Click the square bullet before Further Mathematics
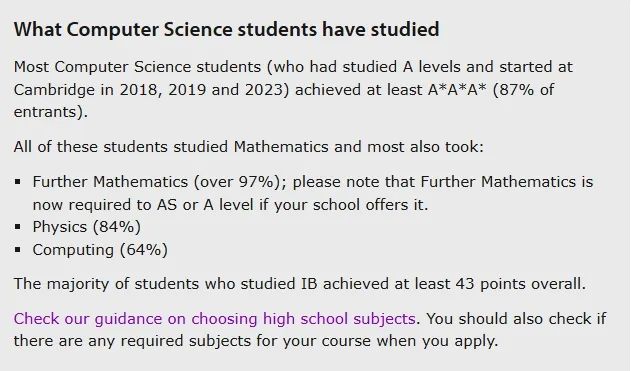 tap(18, 182)
